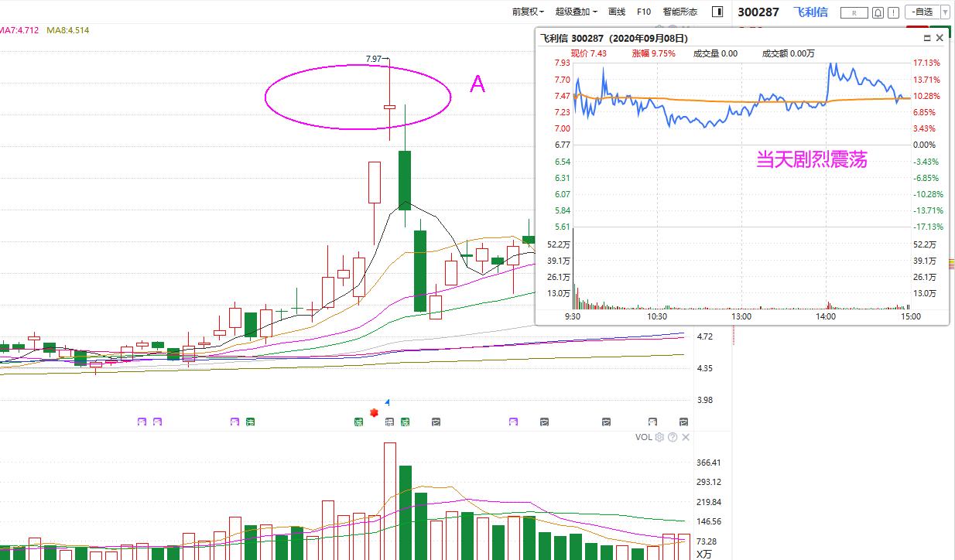Click 成交量 0.00 in the popup
The image size is (955, 560).
coord(715,53)
